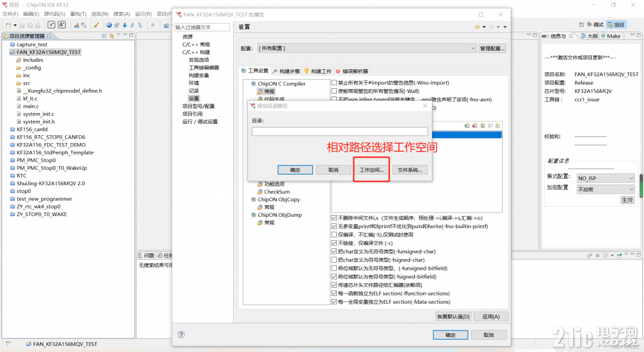Click the add include path icon with green plus
The height and width of the screenshot is (352, 644).
(467, 126)
